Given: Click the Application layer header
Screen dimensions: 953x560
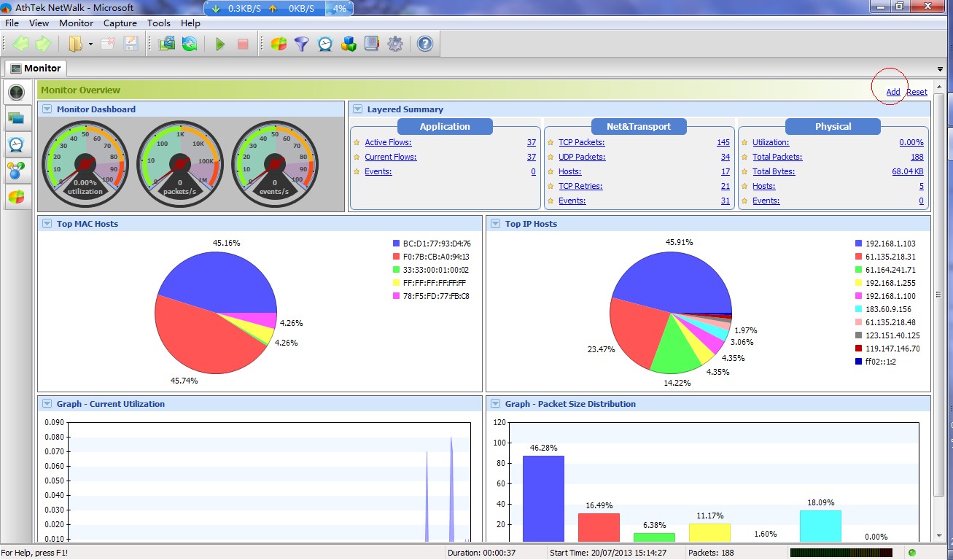Looking at the screenshot, I should [445, 127].
